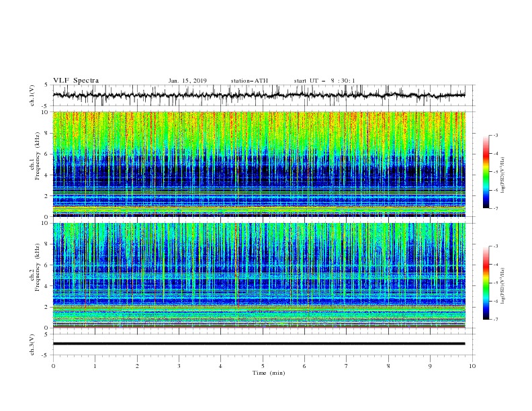The width and height of the screenshot is (532, 411).
Task: Click the ch.2 spectrogram plot
Action: point(259,275)
